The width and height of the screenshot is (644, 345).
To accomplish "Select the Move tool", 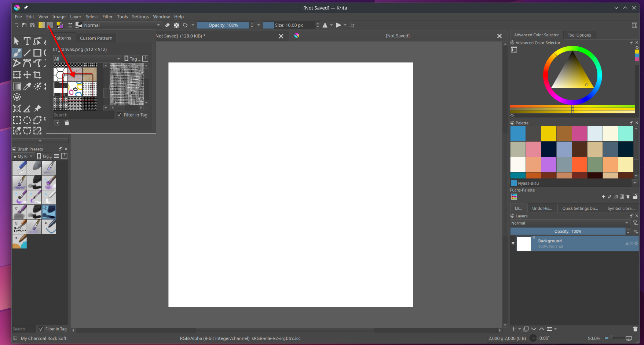I will click(27, 75).
